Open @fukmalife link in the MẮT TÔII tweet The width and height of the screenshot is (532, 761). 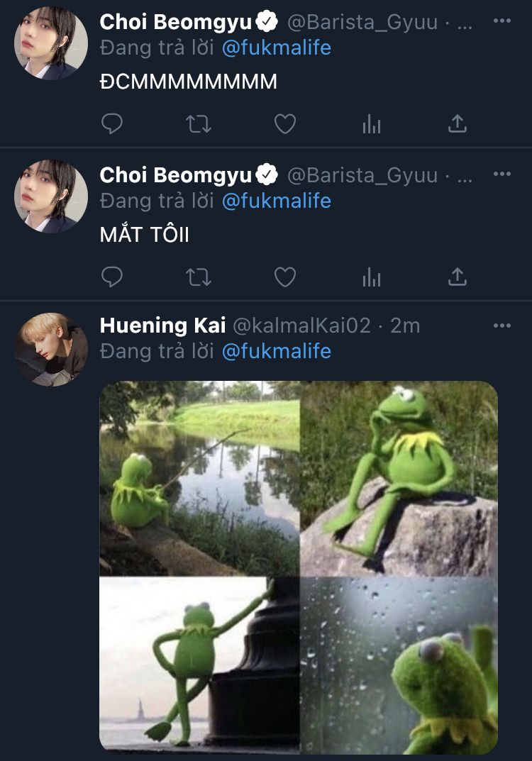[277, 201]
